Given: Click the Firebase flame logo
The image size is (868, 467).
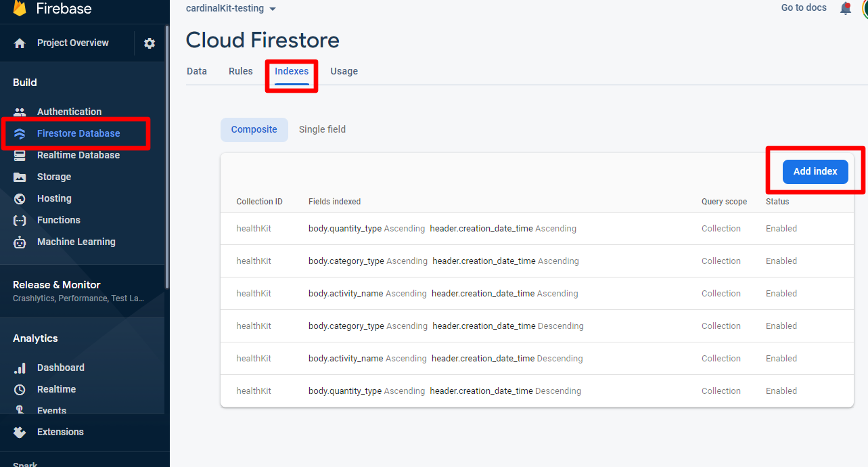Looking at the screenshot, I should [x=20, y=8].
